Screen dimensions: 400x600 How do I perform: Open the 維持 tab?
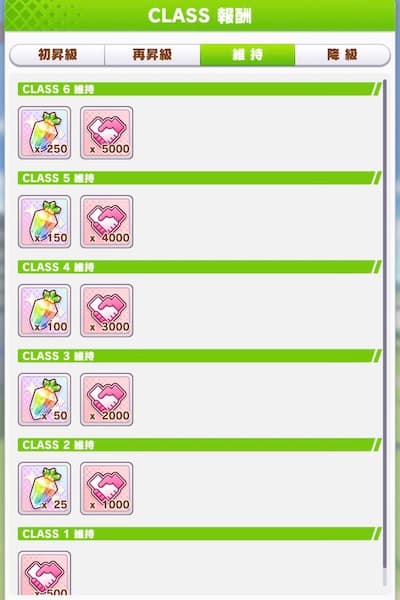247,55
